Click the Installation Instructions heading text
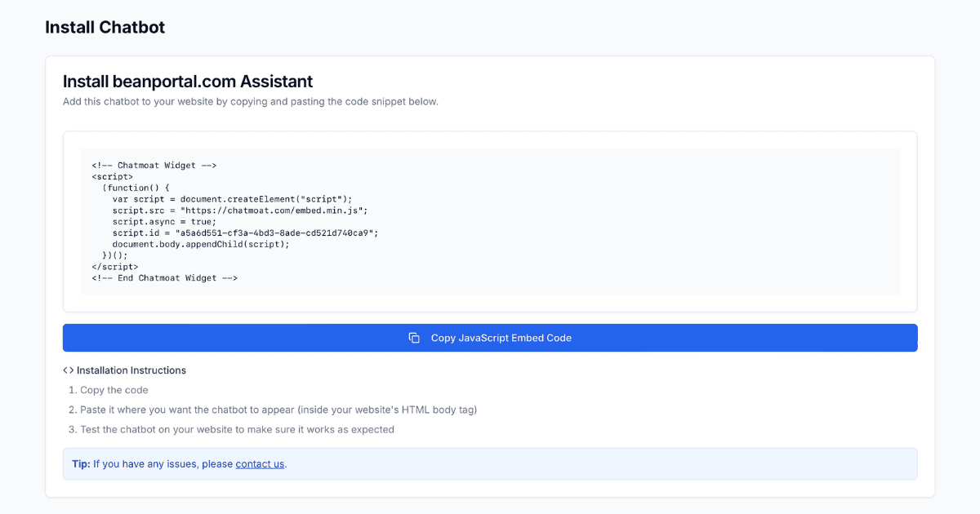This screenshot has width=980, height=514. tap(131, 370)
